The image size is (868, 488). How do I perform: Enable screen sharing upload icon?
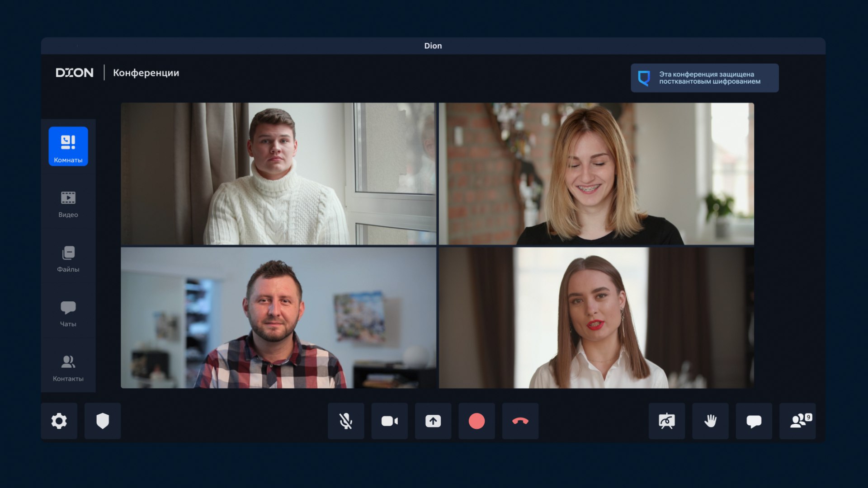point(433,421)
